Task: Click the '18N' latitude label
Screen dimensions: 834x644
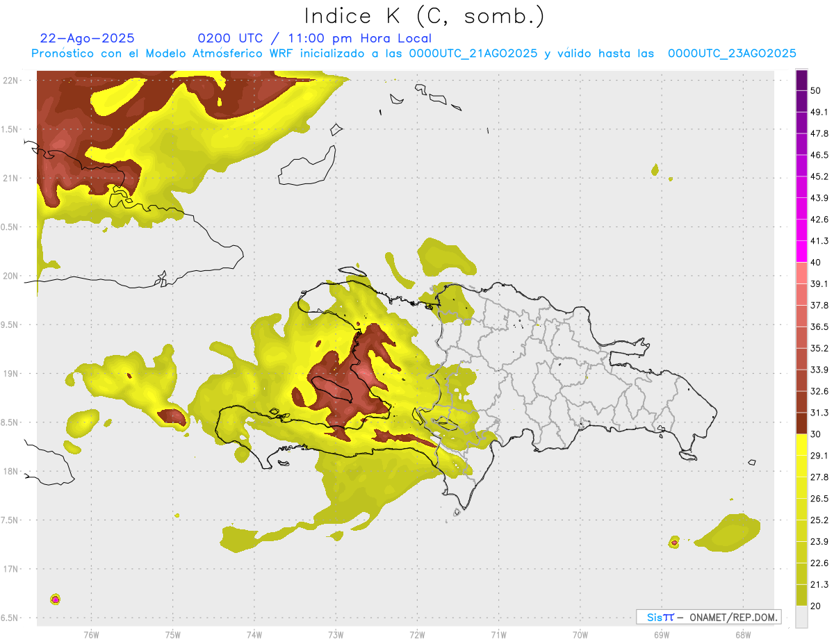Action: (10, 471)
